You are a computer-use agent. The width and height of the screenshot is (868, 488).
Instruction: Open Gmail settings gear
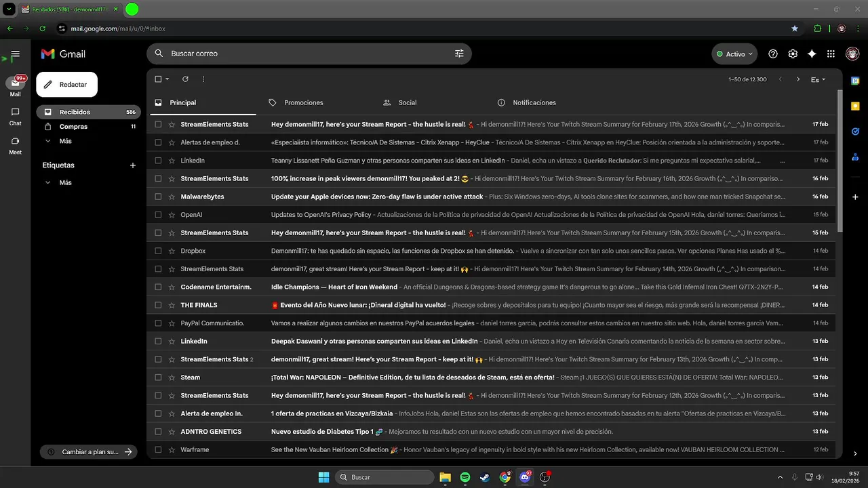click(793, 54)
